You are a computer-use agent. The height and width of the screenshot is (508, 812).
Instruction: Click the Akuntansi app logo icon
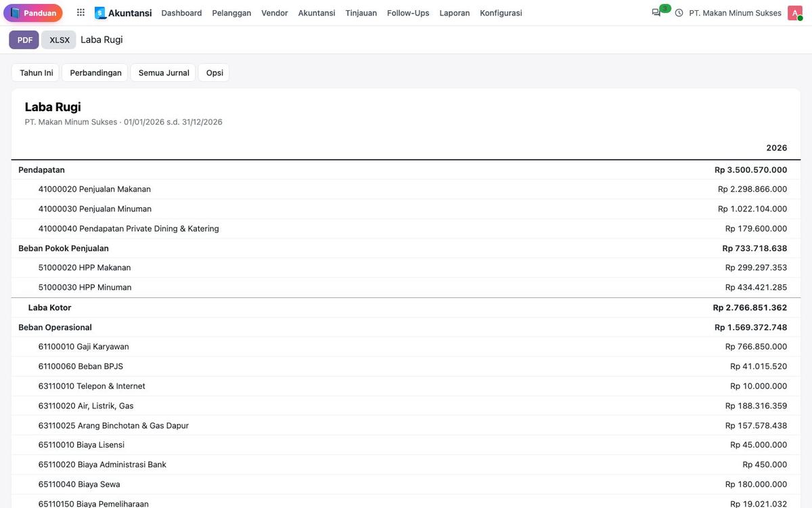[x=100, y=13]
